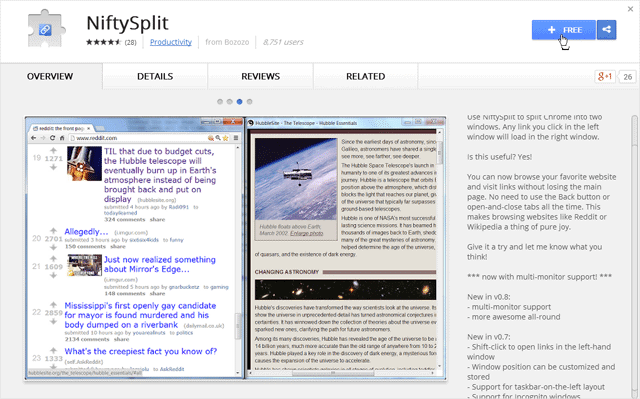Click the 26 count bubble
The width and height of the screenshot is (640, 399).
pyautogui.click(x=627, y=77)
